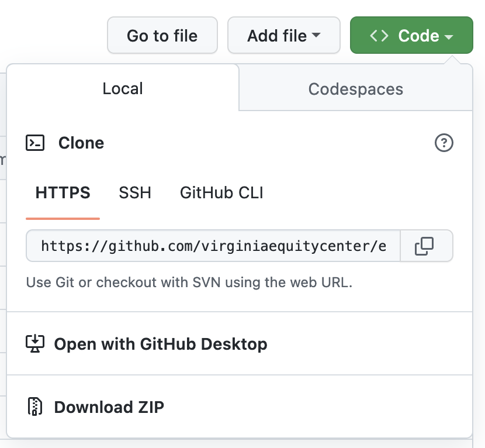This screenshot has height=448, width=485.
Task: Click the terminal icon beside Clone
Action: point(35,143)
